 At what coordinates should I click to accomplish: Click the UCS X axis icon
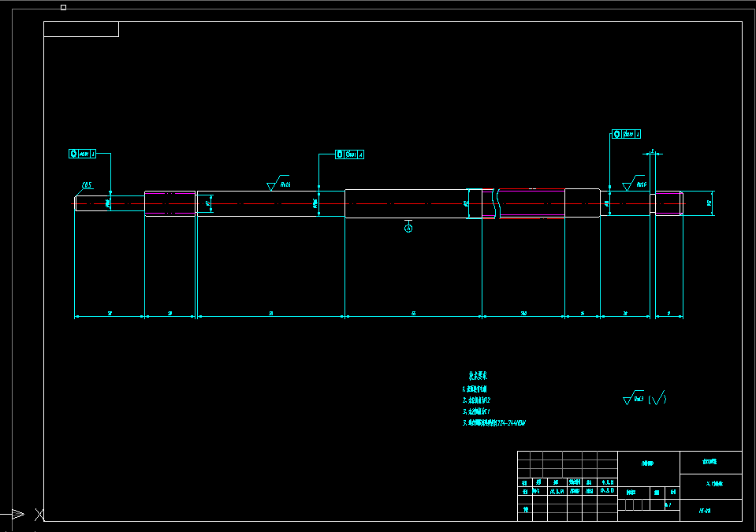(39, 515)
